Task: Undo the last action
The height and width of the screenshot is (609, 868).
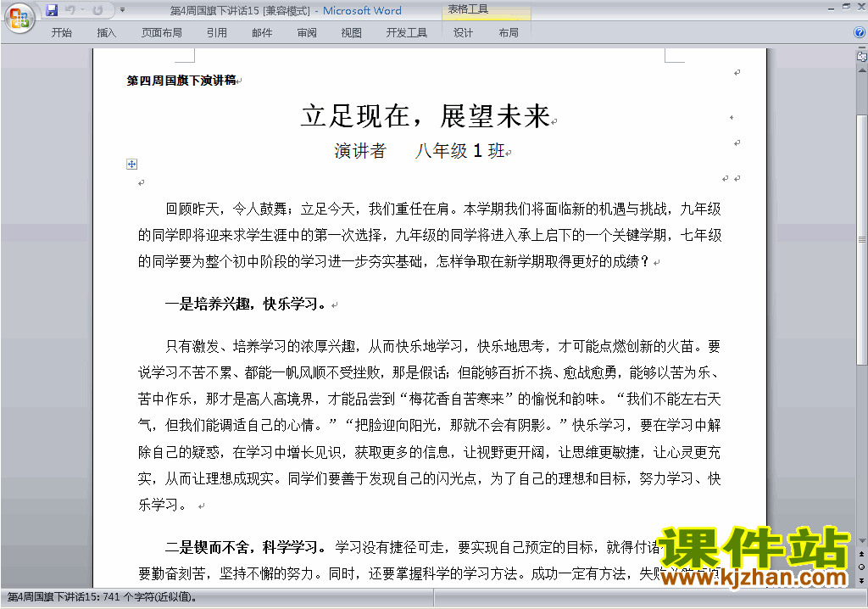Action: pos(70,10)
